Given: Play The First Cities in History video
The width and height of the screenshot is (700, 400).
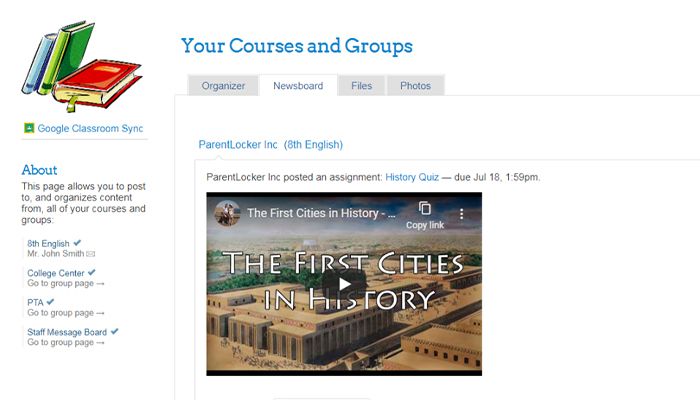Looking at the screenshot, I should click(344, 283).
